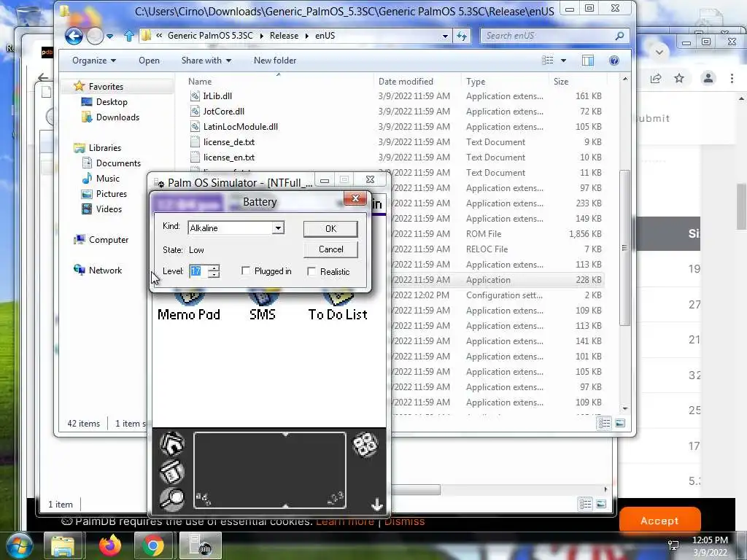Bookmark page with the star icon
This screenshot has width=747, height=560.
coord(679,78)
